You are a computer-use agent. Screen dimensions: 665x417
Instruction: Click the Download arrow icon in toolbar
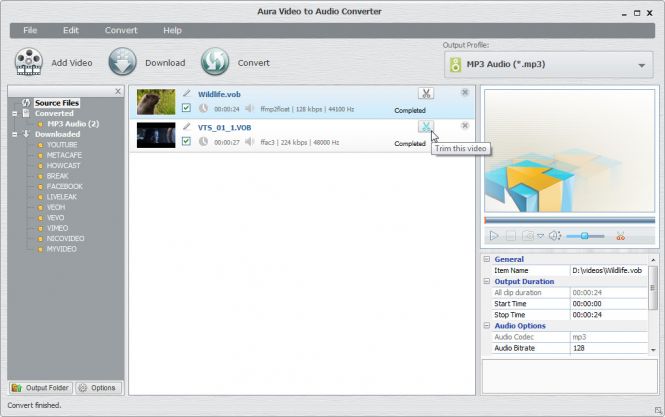pyautogui.click(x=122, y=62)
